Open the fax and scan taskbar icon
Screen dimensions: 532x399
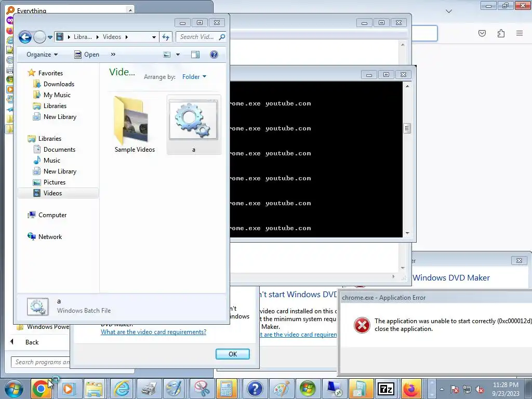[x=148, y=389]
